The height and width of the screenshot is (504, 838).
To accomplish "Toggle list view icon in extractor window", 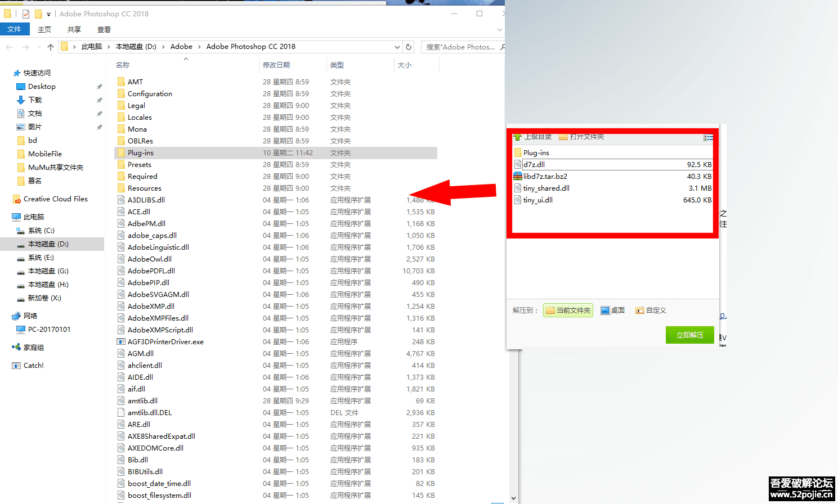I will 708,137.
